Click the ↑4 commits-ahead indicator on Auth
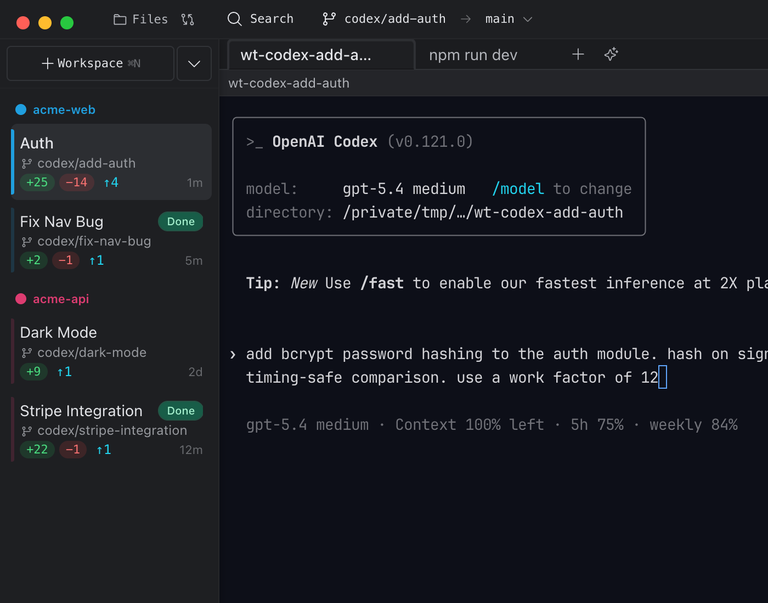The height and width of the screenshot is (603, 768). (x=111, y=183)
